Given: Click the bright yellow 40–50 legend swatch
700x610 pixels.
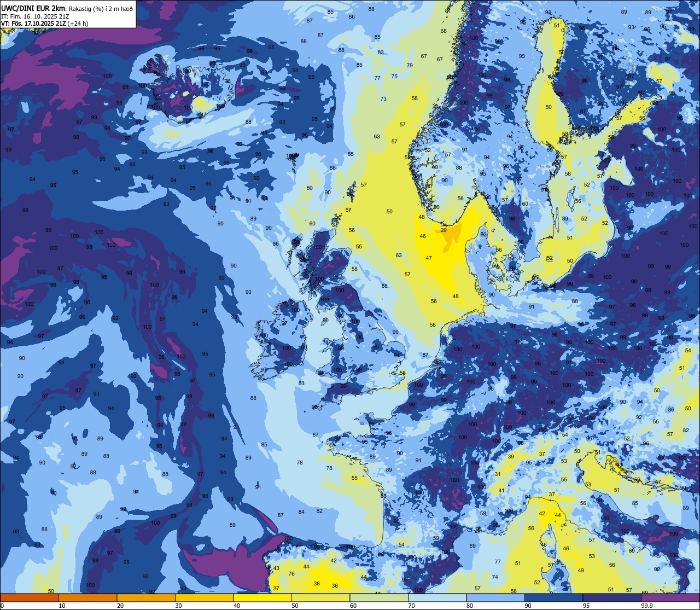Looking at the screenshot, I should tap(262, 597).
